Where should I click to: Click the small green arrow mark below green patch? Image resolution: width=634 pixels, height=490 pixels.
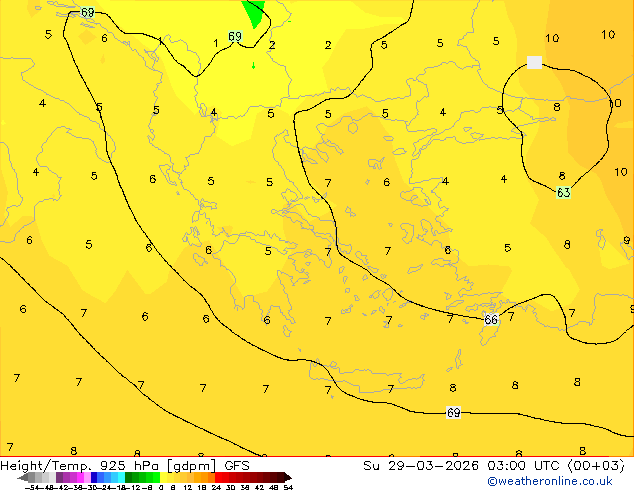254,65
